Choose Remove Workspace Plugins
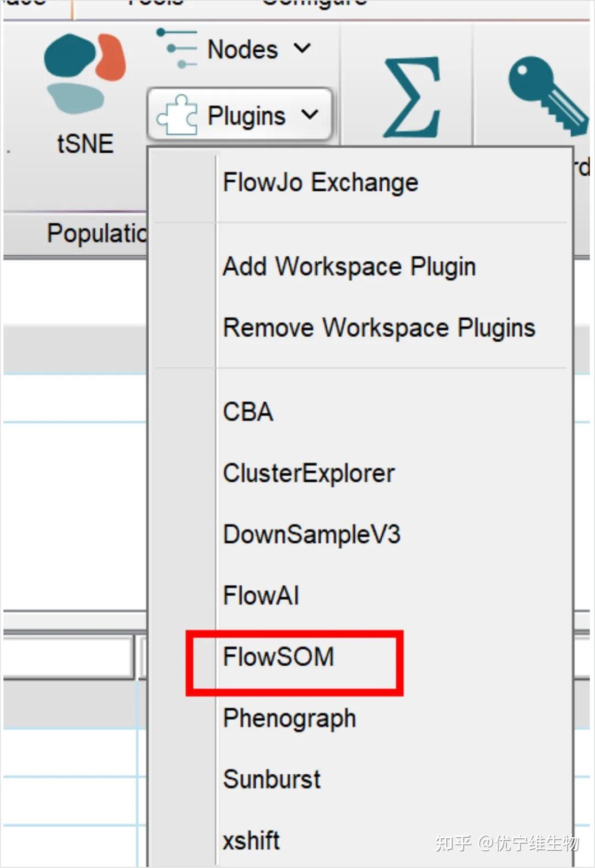This screenshot has width=595, height=868. click(x=378, y=328)
